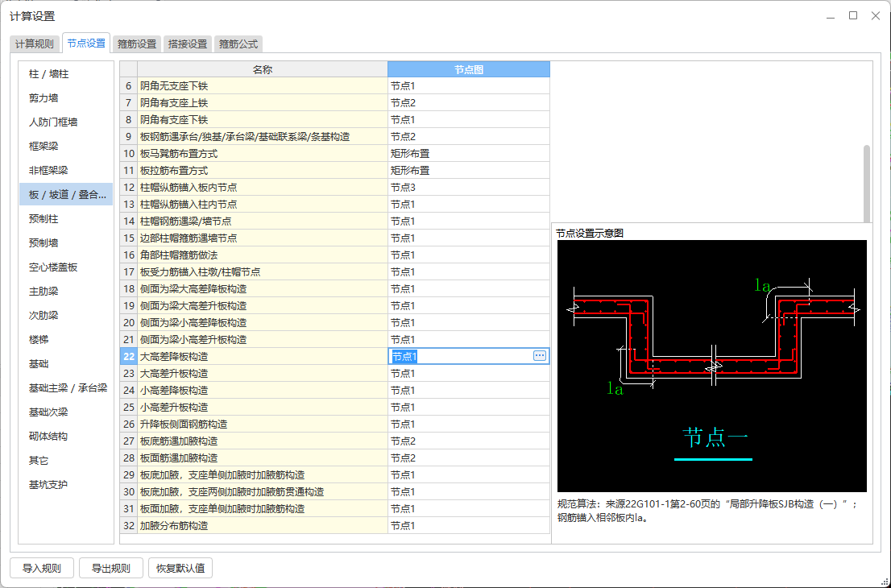Open the 箍筋设置 tab

coord(137,43)
